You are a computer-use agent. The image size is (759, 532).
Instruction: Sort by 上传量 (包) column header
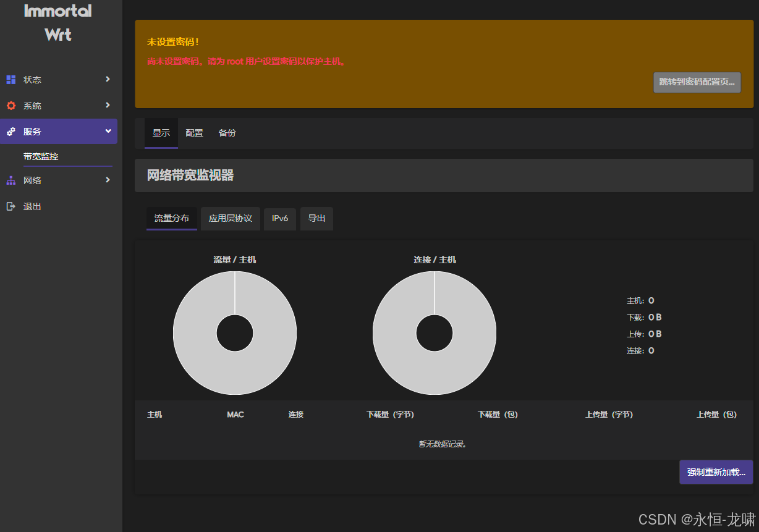pos(716,415)
